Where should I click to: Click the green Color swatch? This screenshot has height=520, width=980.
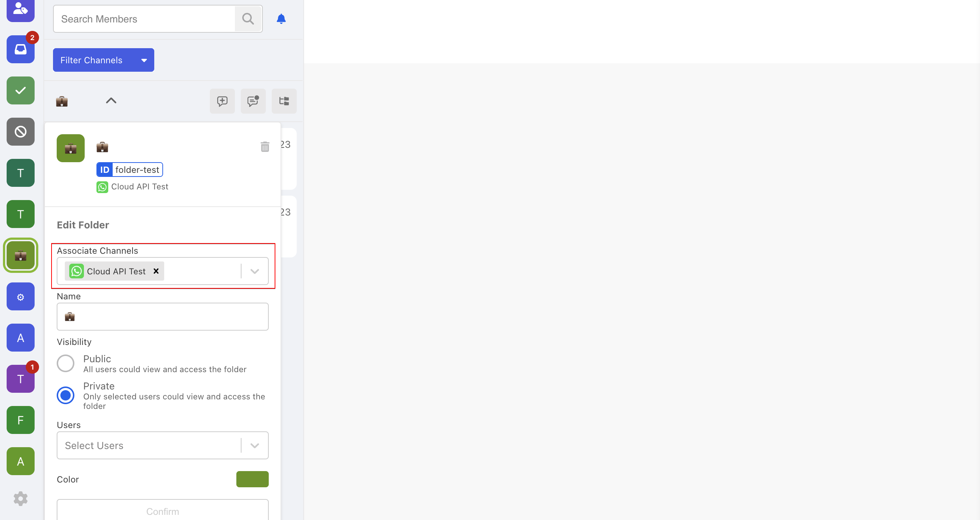[252, 479]
